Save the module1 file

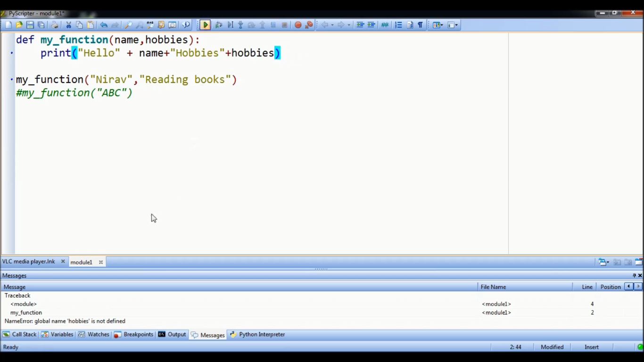coord(30,25)
